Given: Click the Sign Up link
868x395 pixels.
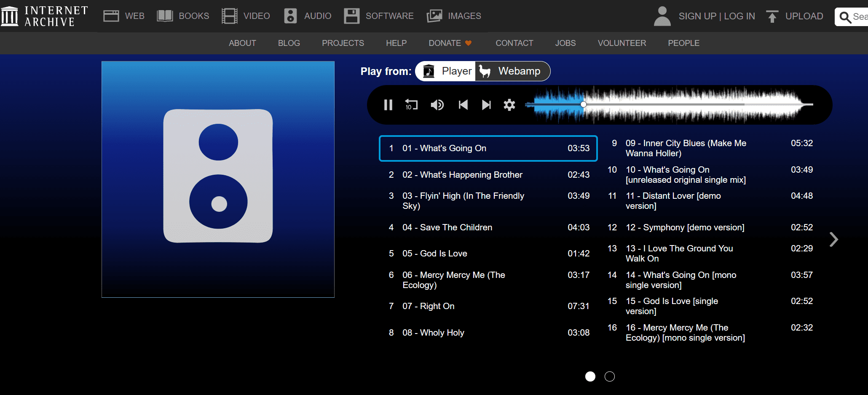Looking at the screenshot, I should point(697,16).
